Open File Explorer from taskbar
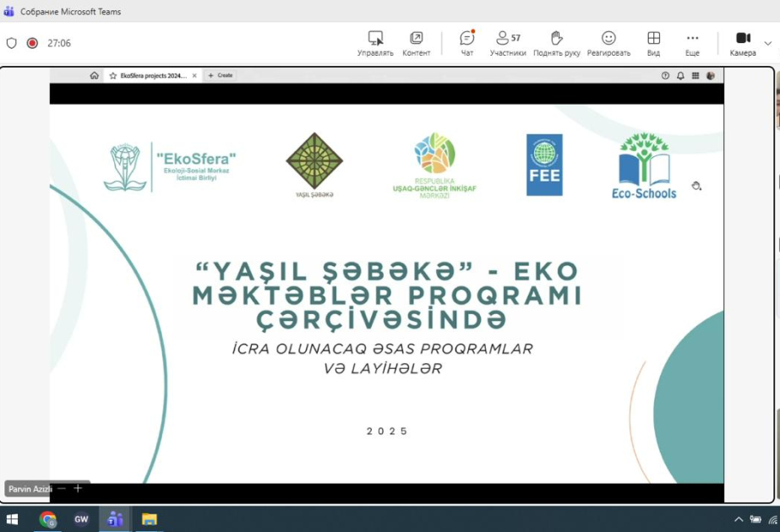The width and height of the screenshot is (780, 532). click(x=150, y=519)
